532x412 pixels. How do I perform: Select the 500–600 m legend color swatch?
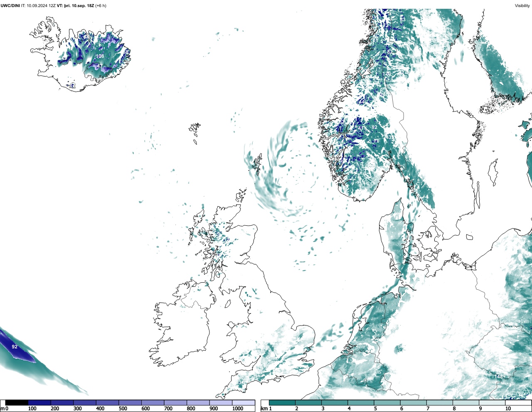coord(130,402)
